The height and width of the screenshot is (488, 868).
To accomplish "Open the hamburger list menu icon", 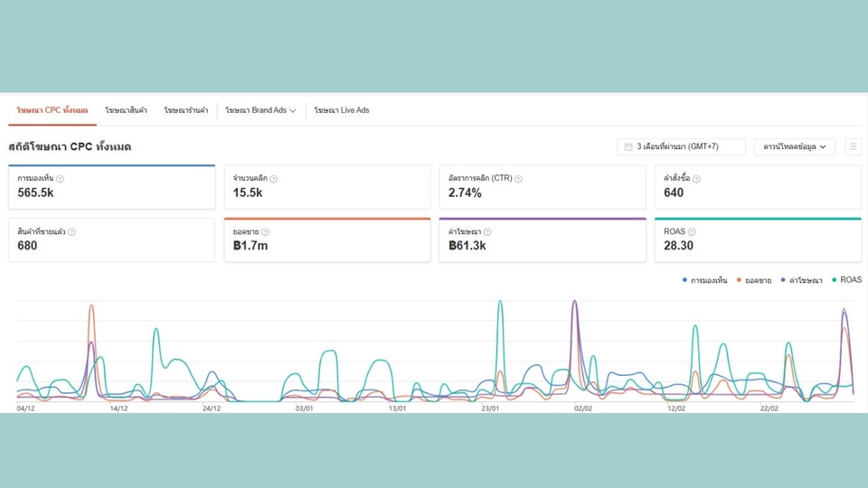I will pyautogui.click(x=853, y=146).
